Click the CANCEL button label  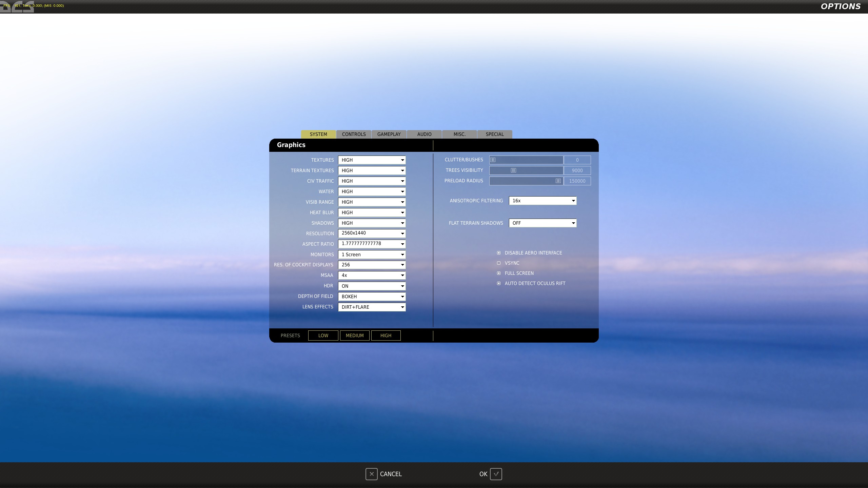(x=391, y=474)
